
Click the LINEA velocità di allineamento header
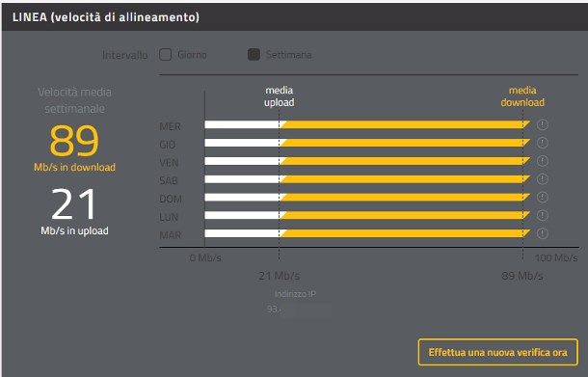coord(106,17)
